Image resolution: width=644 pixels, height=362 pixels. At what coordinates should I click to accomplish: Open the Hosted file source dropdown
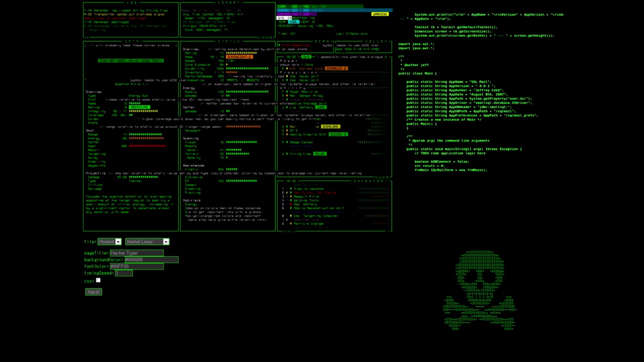click(x=110, y=242)
